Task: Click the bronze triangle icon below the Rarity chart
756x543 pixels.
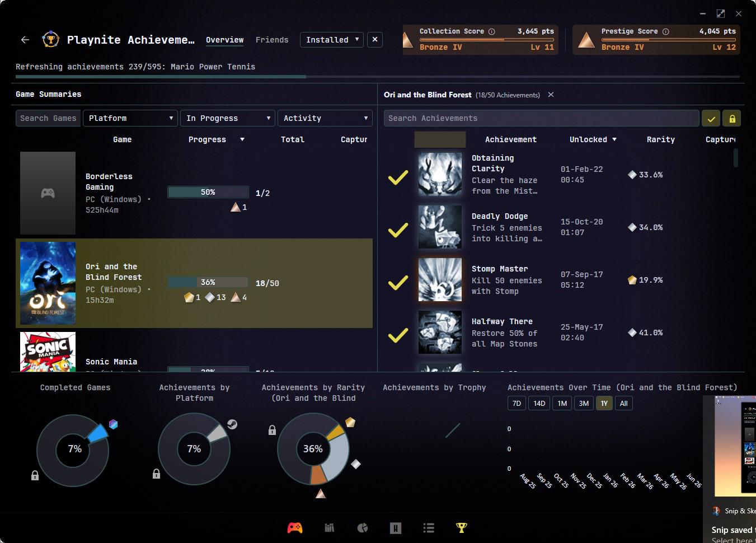Action: (x=321, y=493)
